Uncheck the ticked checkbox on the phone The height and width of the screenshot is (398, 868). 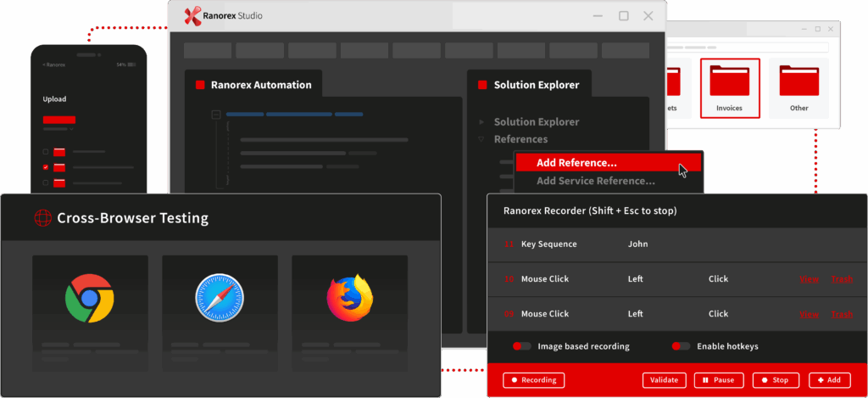click(46, 167)
